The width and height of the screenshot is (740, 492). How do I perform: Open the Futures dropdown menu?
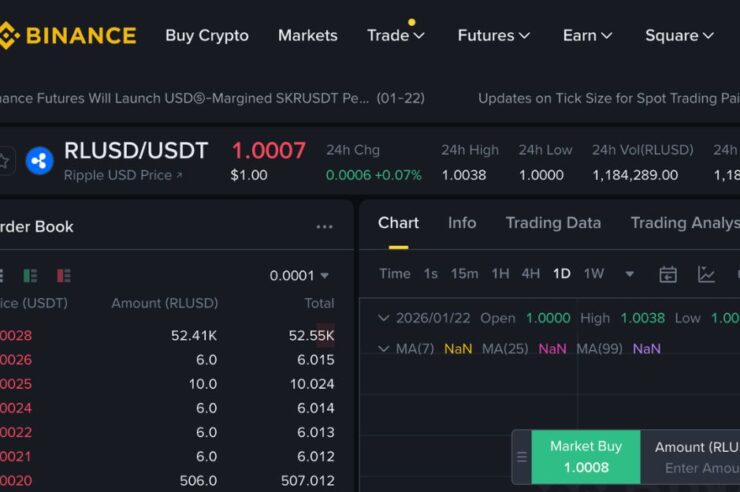point(493,35)
